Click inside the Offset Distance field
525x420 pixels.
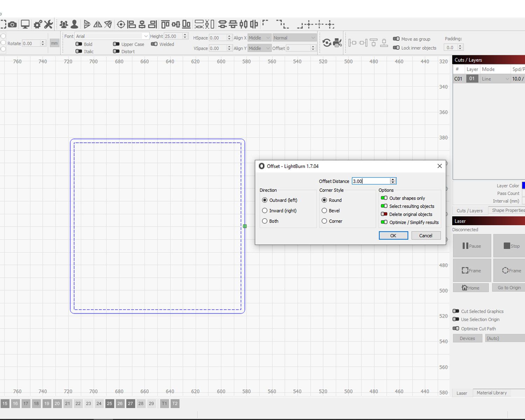point(371,181)
